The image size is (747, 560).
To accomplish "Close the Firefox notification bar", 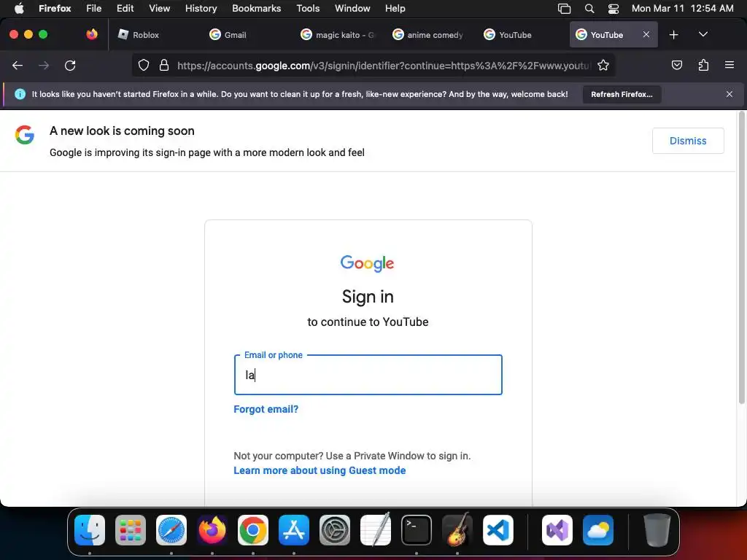I will click(729, 94).
